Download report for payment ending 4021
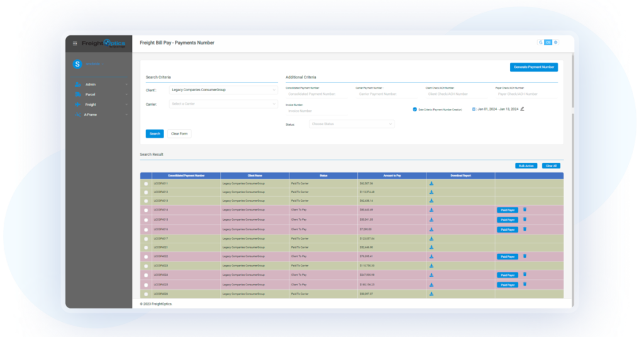 click(x=431, y=248)
